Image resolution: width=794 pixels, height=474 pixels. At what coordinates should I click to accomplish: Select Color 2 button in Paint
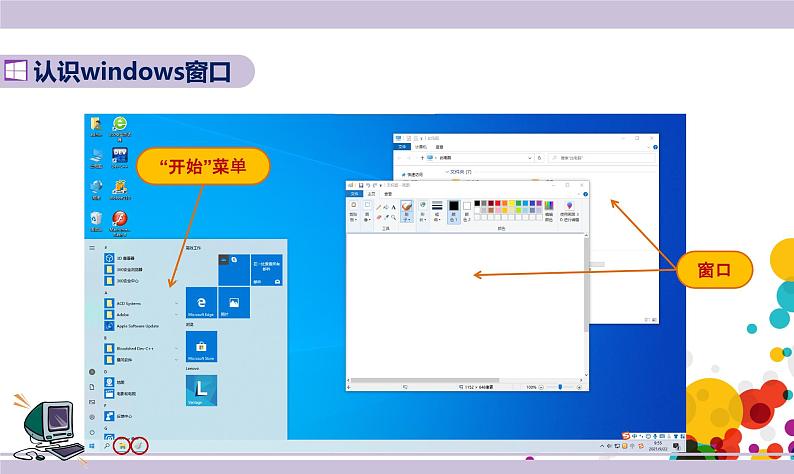click(x=467, y=211)
